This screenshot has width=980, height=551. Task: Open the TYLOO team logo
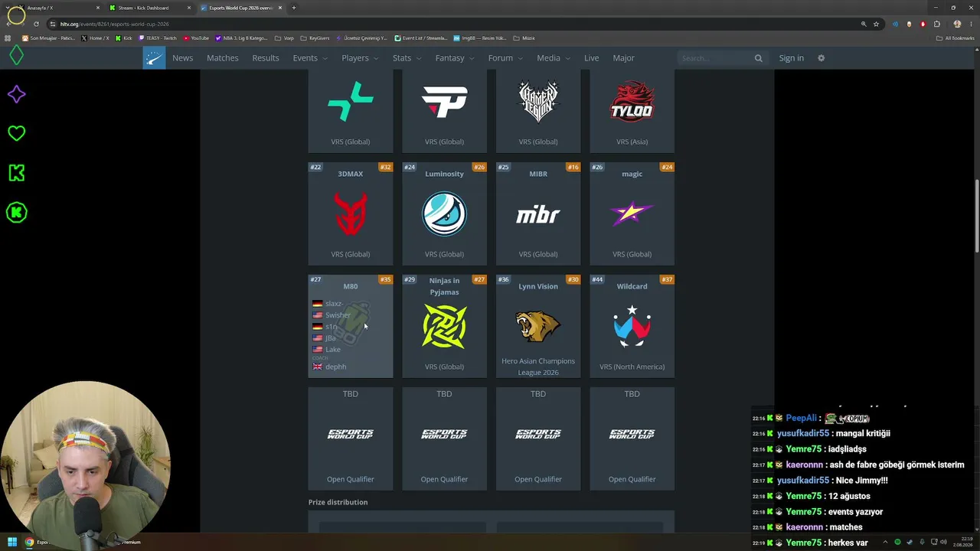coord(632,102)
